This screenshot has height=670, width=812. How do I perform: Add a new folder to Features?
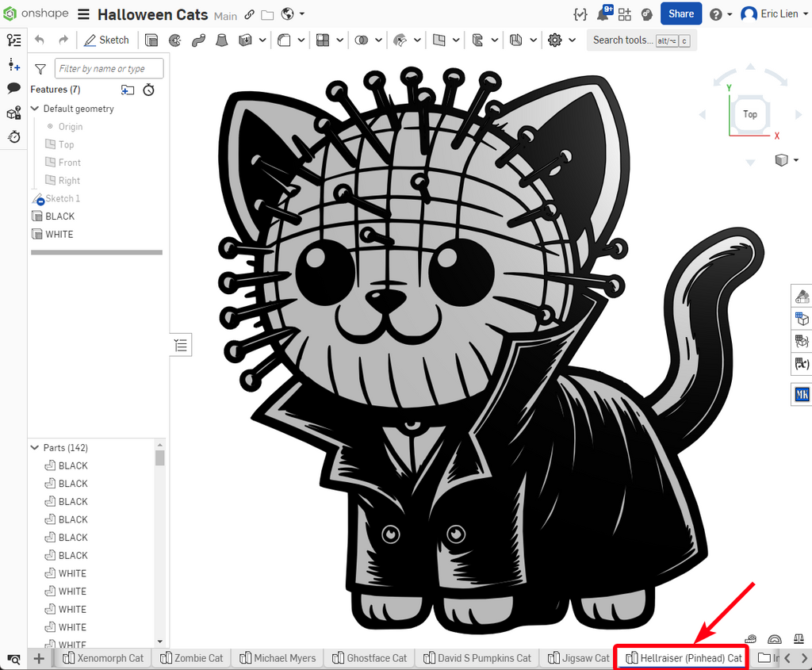tap(128, 90)
